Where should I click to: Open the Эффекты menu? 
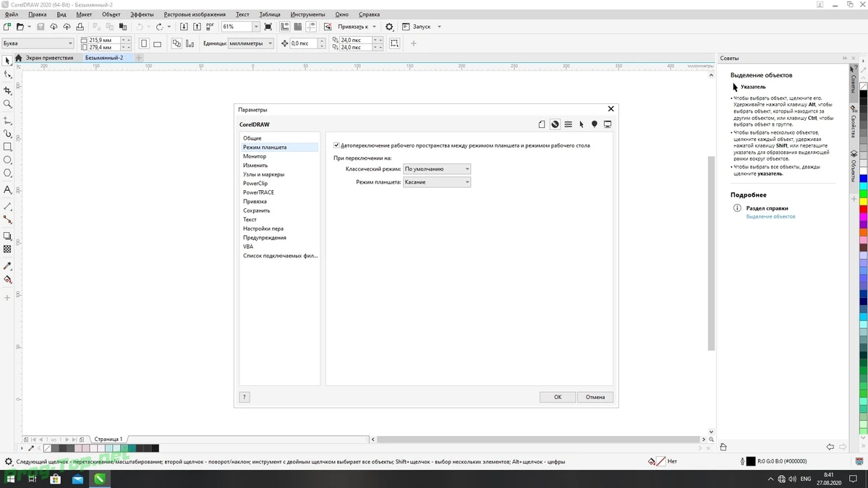[x=142, y=14]
